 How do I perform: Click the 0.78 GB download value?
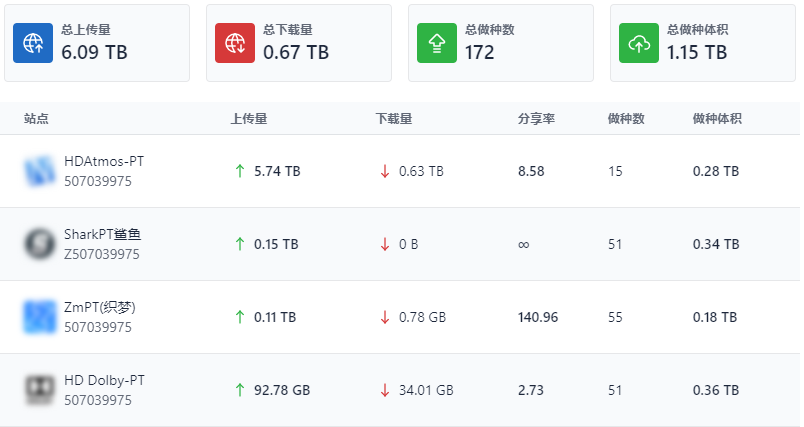point(423,317)
